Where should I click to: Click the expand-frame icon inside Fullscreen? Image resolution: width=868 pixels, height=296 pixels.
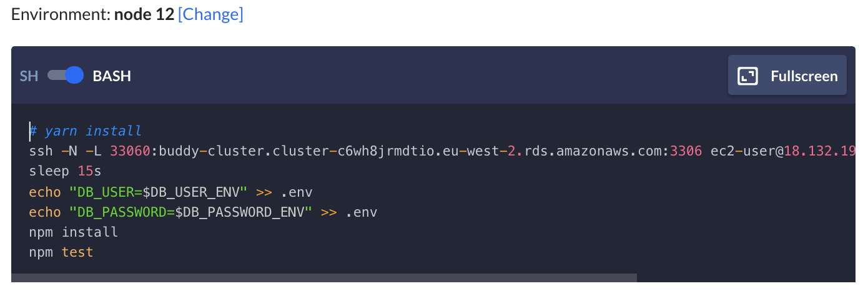click(747, 76)
